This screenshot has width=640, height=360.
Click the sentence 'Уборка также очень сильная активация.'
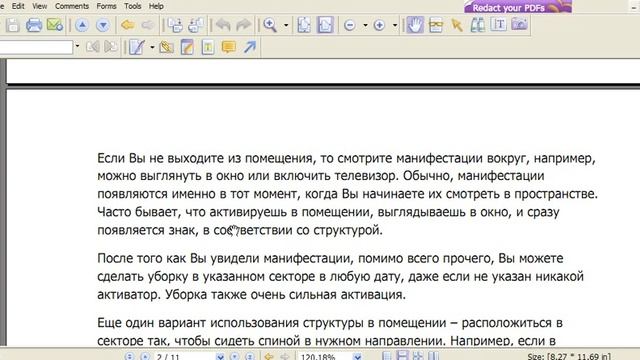(x=285, y=295)
